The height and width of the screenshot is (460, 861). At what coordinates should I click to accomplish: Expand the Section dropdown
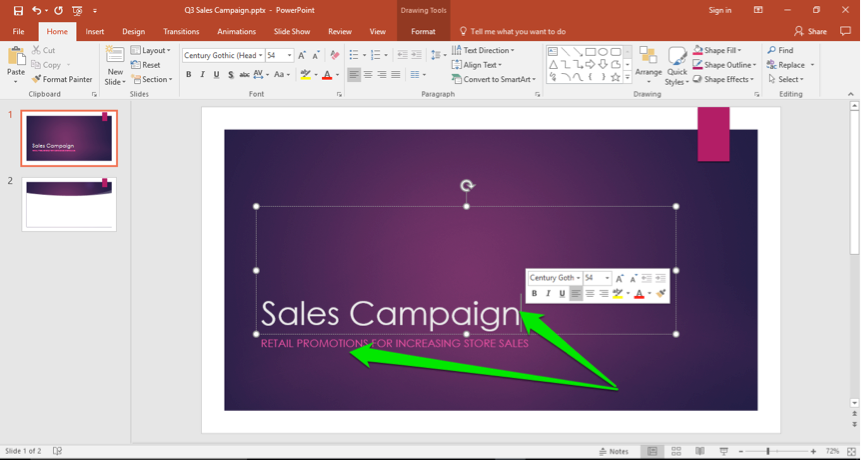pos(152,79)
